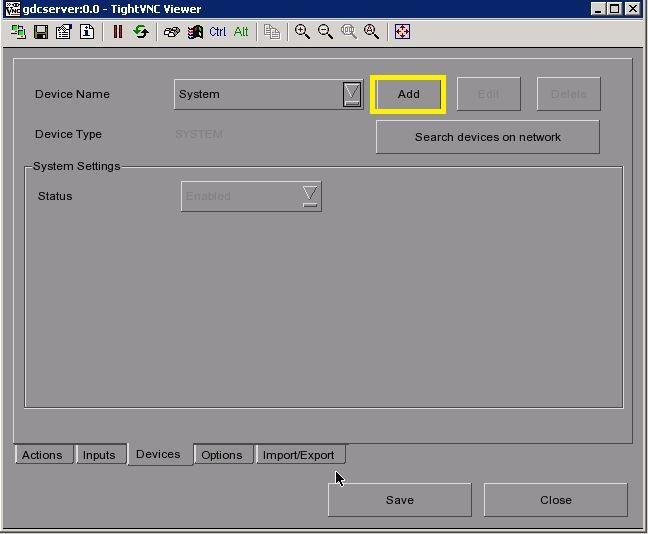Screen dimensions: 648x534
Task: Maximize the TightVNC Viewer window
Action: (x=614, y=8)
